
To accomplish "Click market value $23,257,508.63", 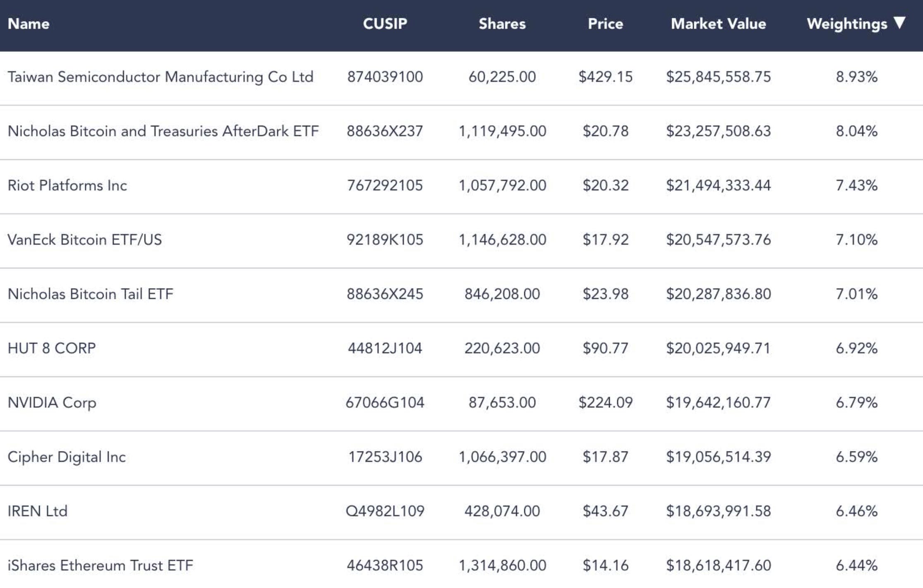I will click(718, 131).
